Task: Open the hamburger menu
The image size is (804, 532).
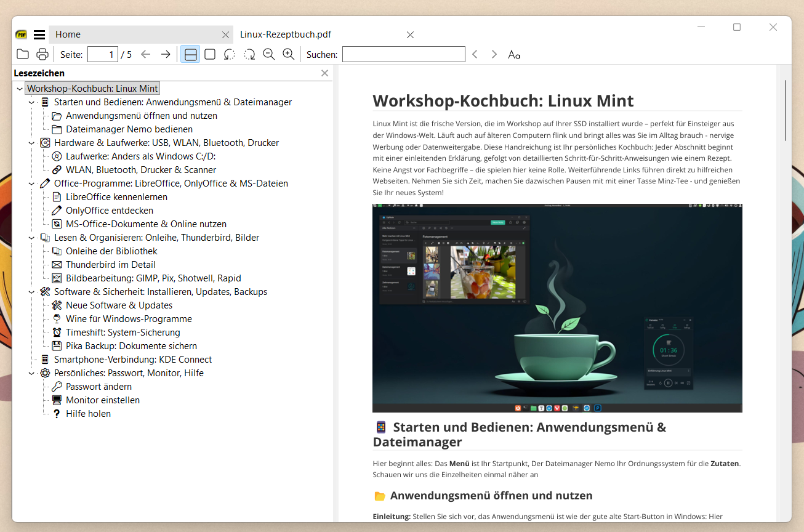Action: [x=39, y=34]
